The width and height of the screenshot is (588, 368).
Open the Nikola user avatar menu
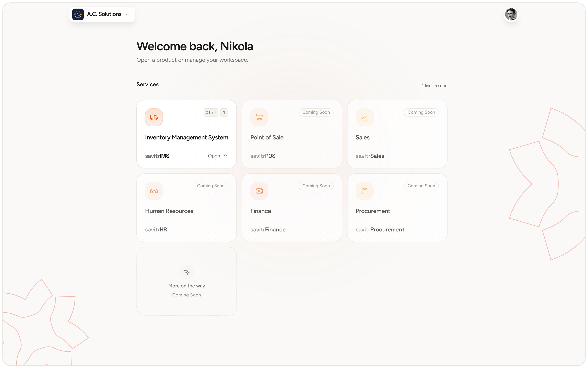pos(511,14)
